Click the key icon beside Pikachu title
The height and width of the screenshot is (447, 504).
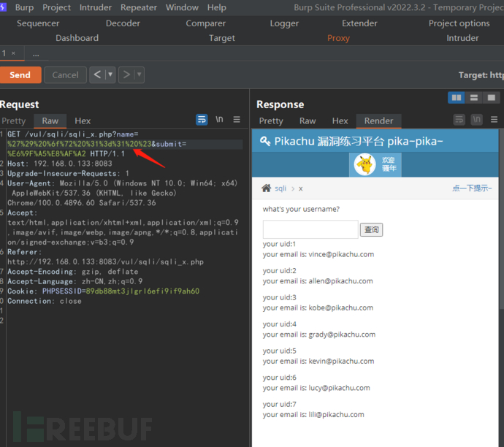click(x=265, y=141)
